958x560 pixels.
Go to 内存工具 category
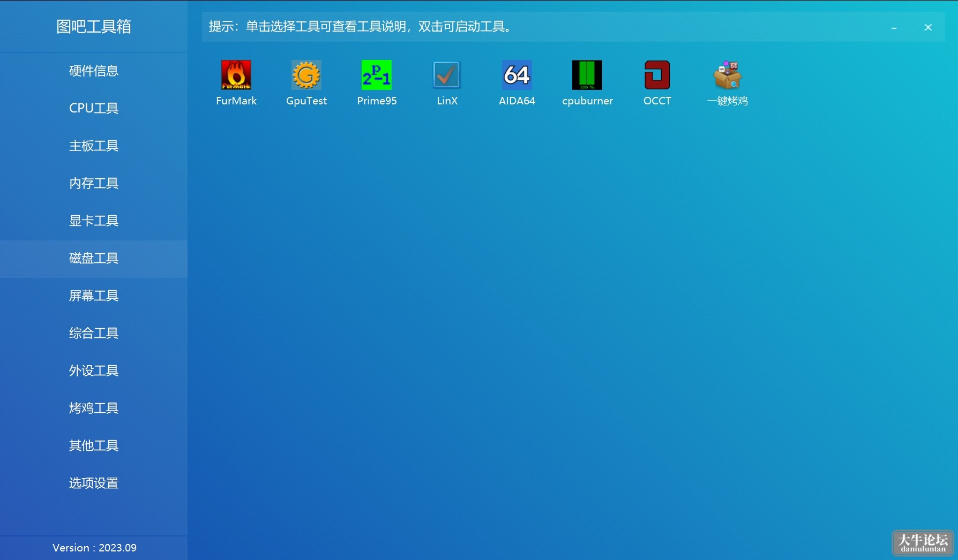click(x=94, y=183)
